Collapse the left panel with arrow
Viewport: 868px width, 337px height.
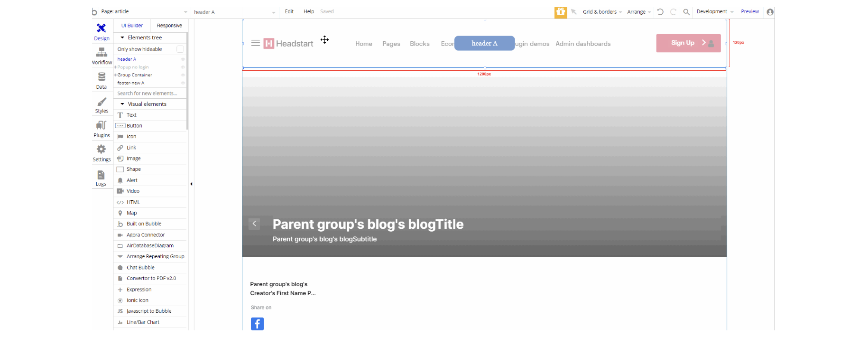point(191,184)
